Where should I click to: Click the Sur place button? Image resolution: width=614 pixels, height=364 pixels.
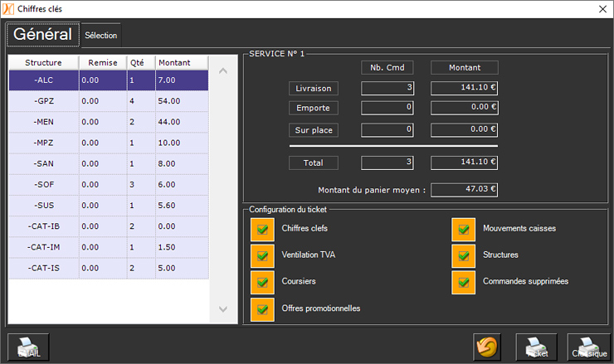[x=314, y=130]
